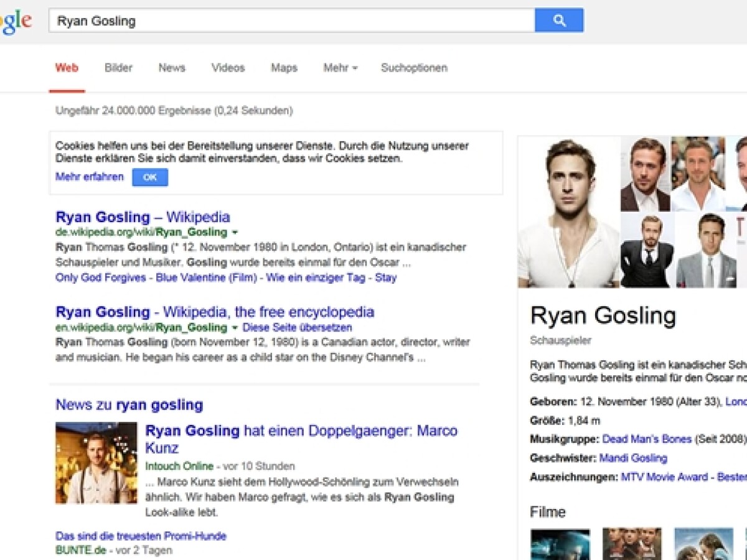This screenshot has width=747, height=560.
Task: Open the Only God Forgives link
Action: click(101, 278)
